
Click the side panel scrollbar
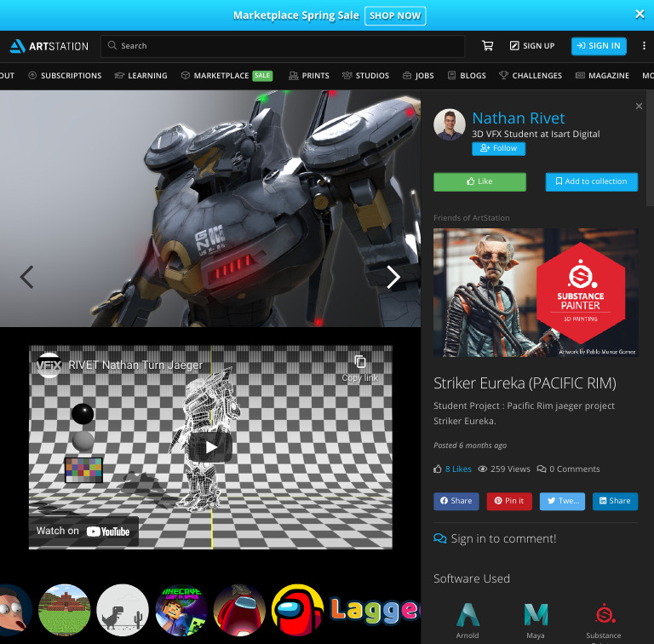650,148
